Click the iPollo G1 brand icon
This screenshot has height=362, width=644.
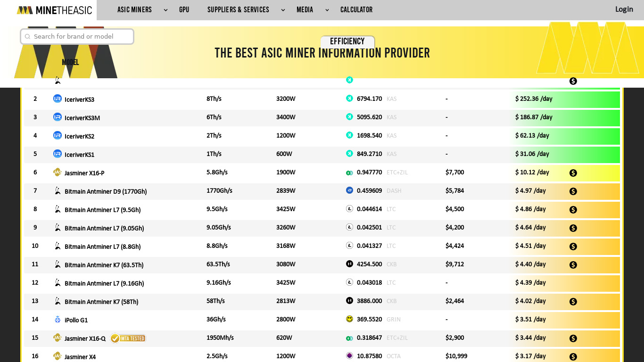coord(58,320)
